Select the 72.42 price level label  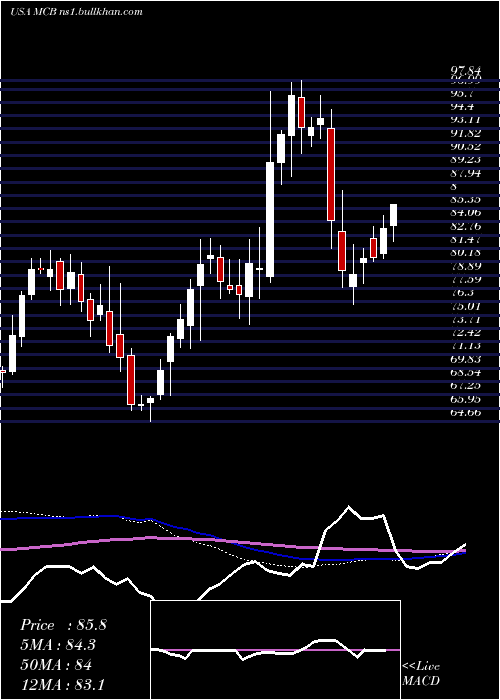pyautogui.click(x=467, y=332)
